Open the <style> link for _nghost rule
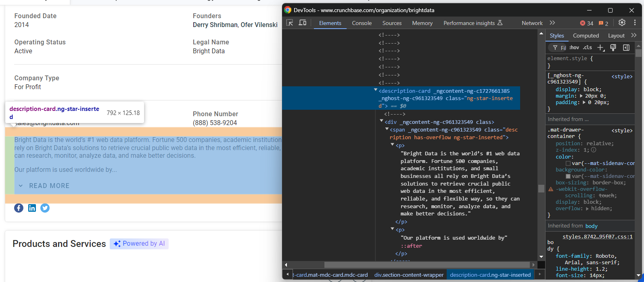The image size is (644, 282). click(622, 76)
